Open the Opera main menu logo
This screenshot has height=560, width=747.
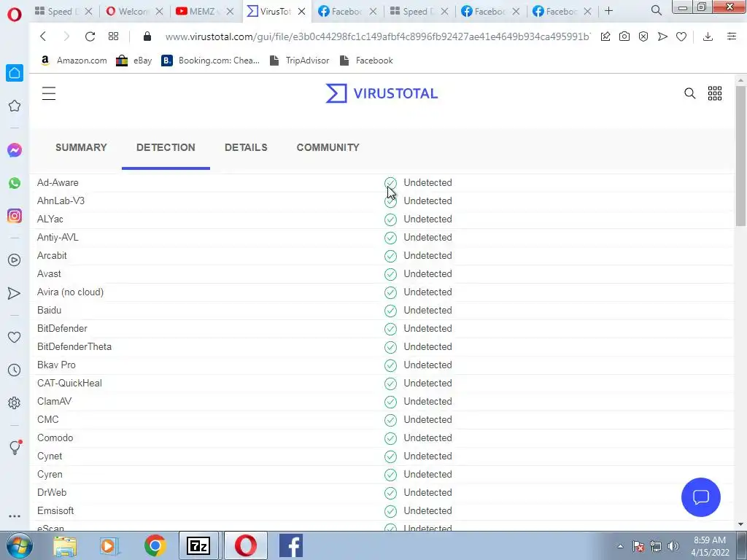[x=15, y=15]
